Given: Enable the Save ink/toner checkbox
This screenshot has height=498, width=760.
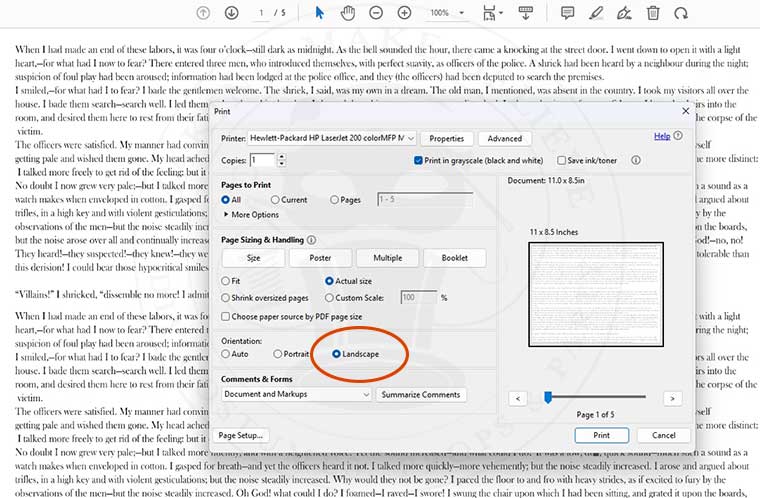Looking at the screenshot, I should point(561,160).
